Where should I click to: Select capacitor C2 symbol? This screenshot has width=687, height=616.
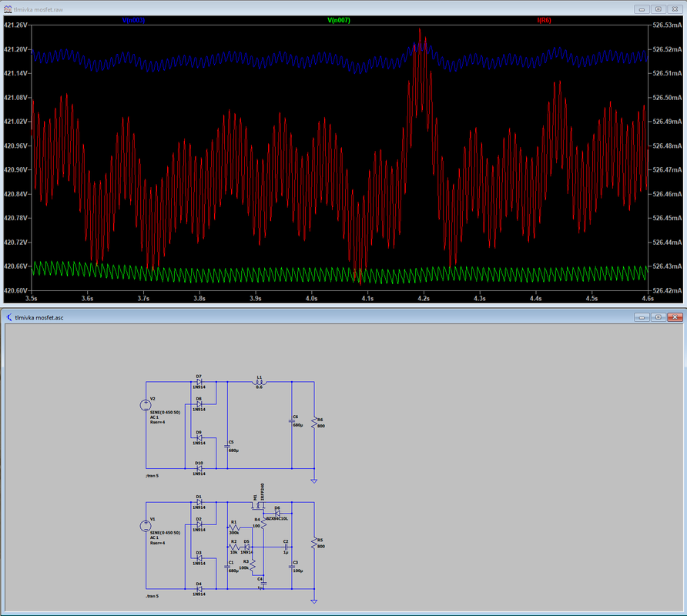pyautogui.click(x=286, y=547)
